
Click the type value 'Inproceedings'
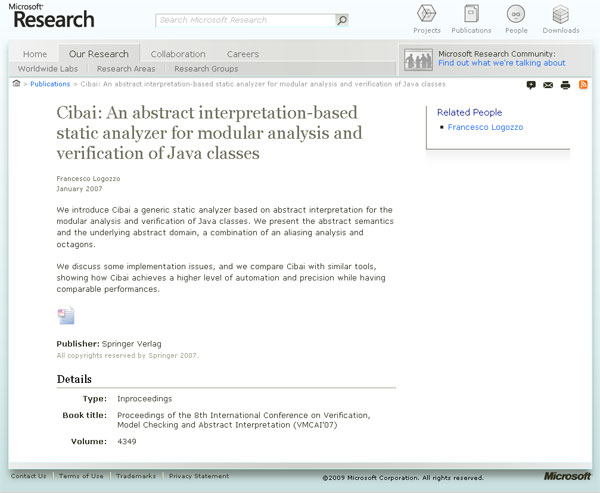[x=145, y=399]
